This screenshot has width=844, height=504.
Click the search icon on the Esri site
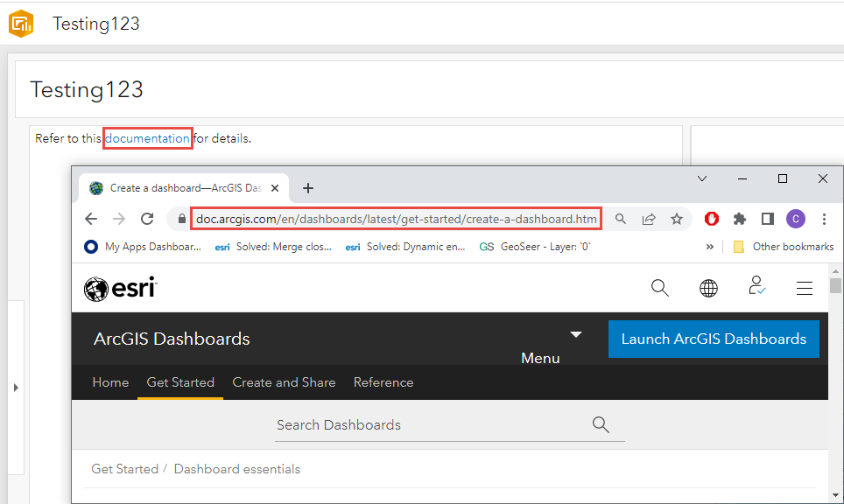tap(660, 287)
